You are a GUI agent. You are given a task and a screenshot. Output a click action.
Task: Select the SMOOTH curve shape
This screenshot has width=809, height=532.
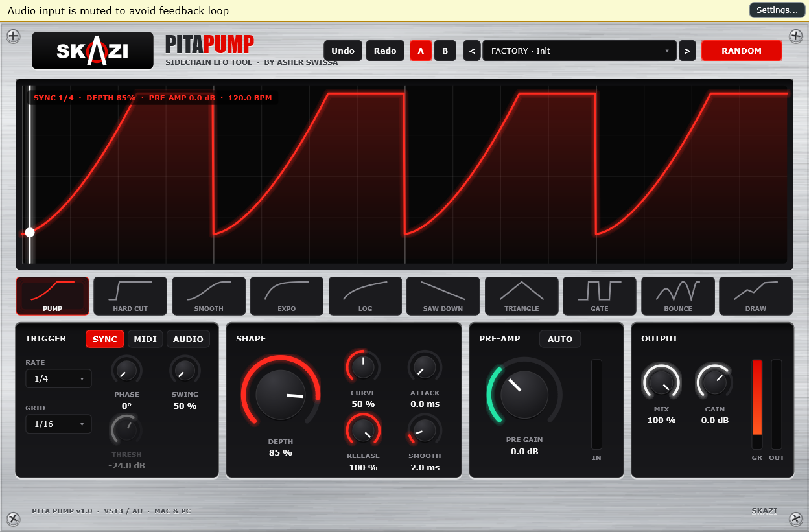(209, 296)
